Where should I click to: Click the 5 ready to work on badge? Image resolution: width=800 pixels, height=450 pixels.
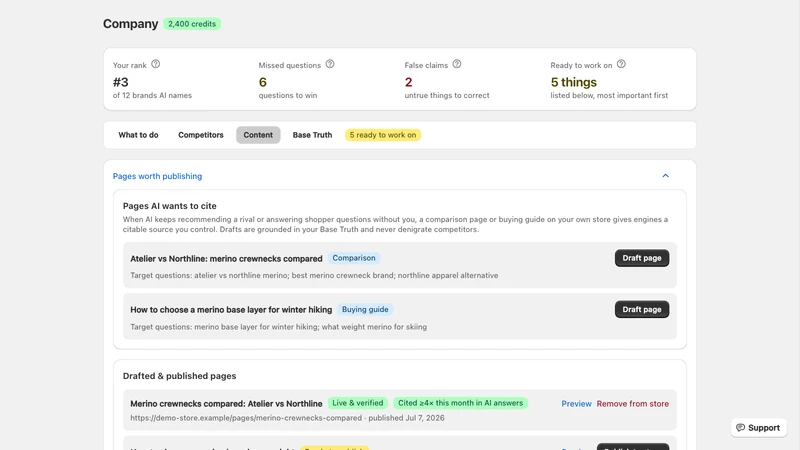click(x=383, y=135)
